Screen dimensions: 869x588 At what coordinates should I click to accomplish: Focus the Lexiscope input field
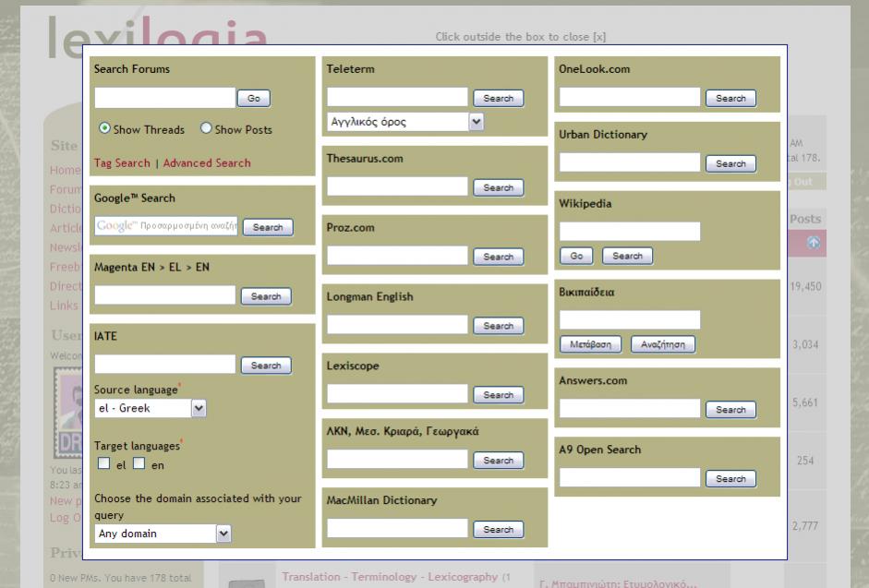(x=397, y=393)
